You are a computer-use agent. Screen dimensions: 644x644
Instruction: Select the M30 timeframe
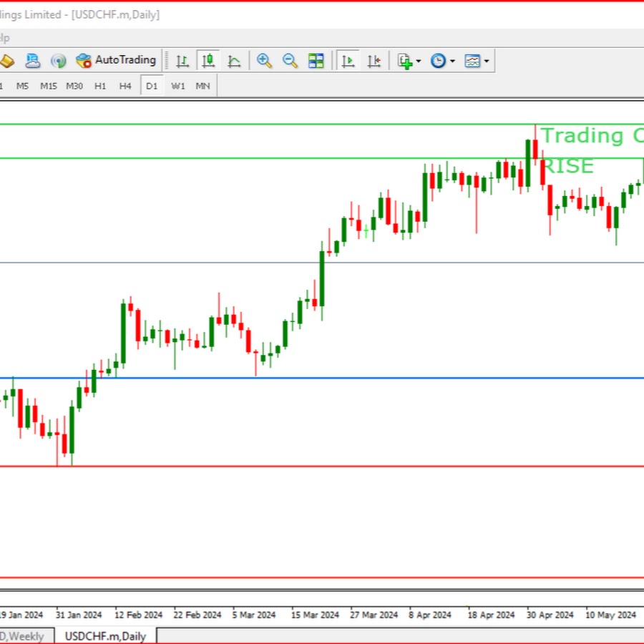point(74,86)
